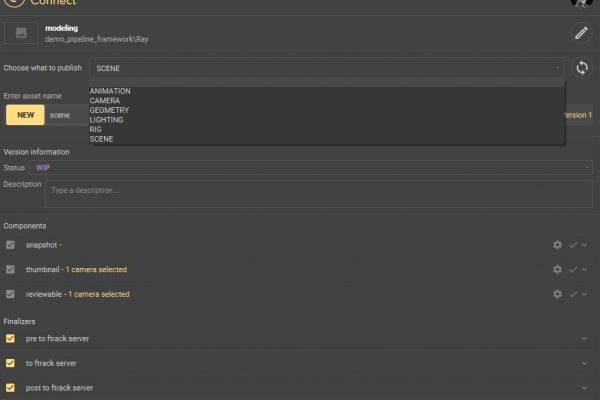Expand the snapshot component row
600x400 pixels.
click(x=585, y=244)
